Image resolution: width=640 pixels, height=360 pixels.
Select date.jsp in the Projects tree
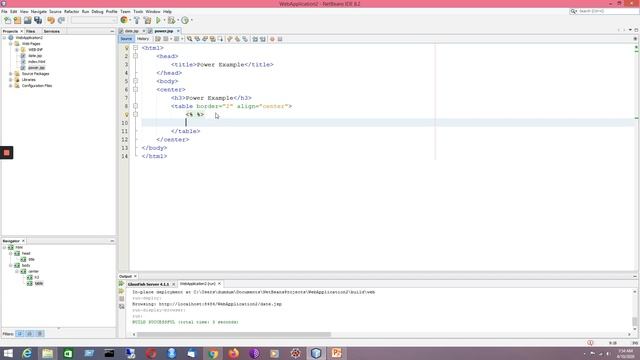35,56
